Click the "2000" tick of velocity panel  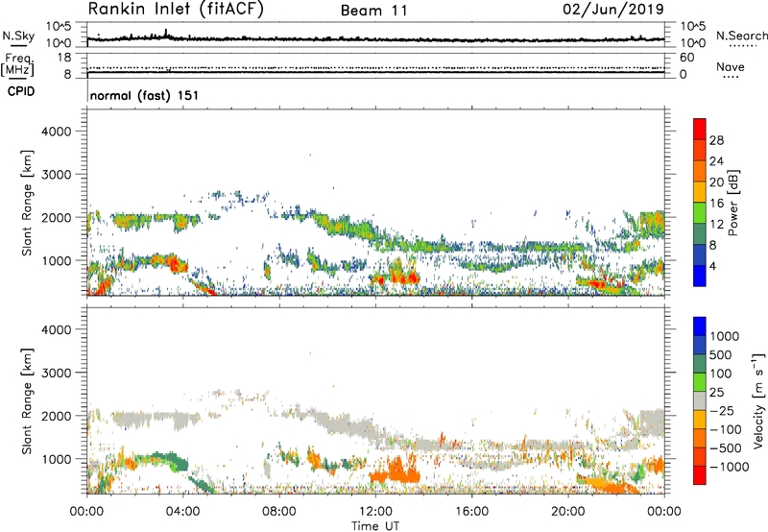pos(56,416)
